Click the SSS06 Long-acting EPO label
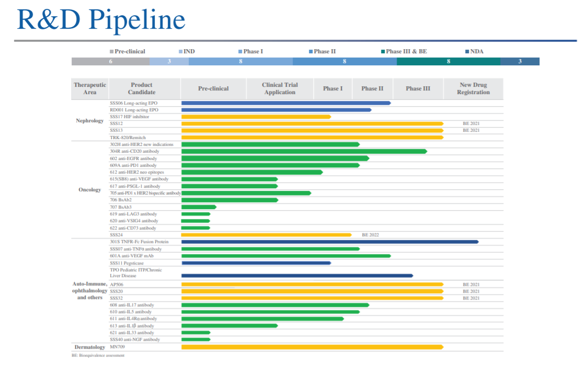The image size is (588, 369). tap(133, 103)
